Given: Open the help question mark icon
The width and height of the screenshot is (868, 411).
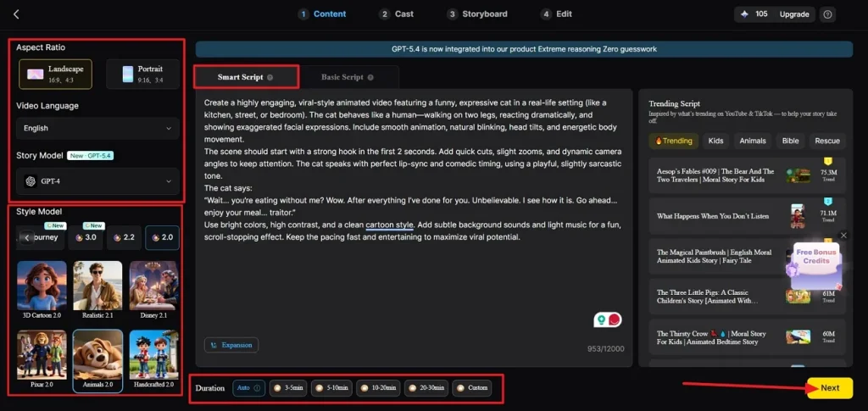Looking at the screenshot, I should coord(827,14).
